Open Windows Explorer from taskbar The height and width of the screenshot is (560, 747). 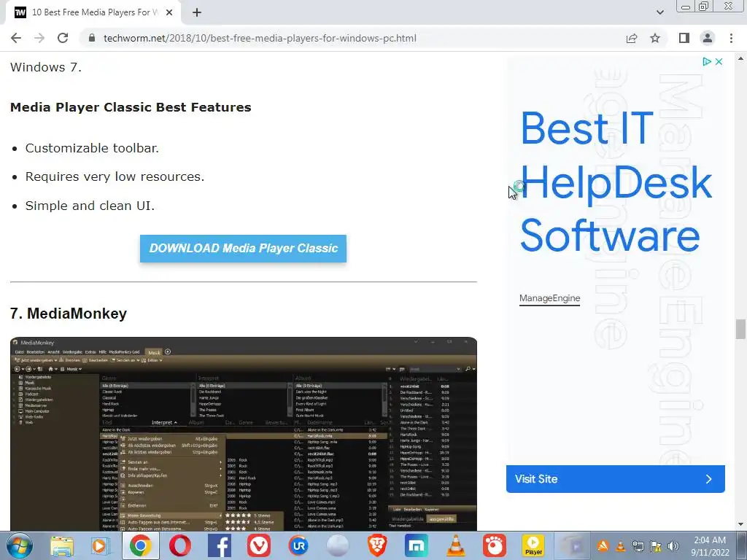[x=62, y=545]
